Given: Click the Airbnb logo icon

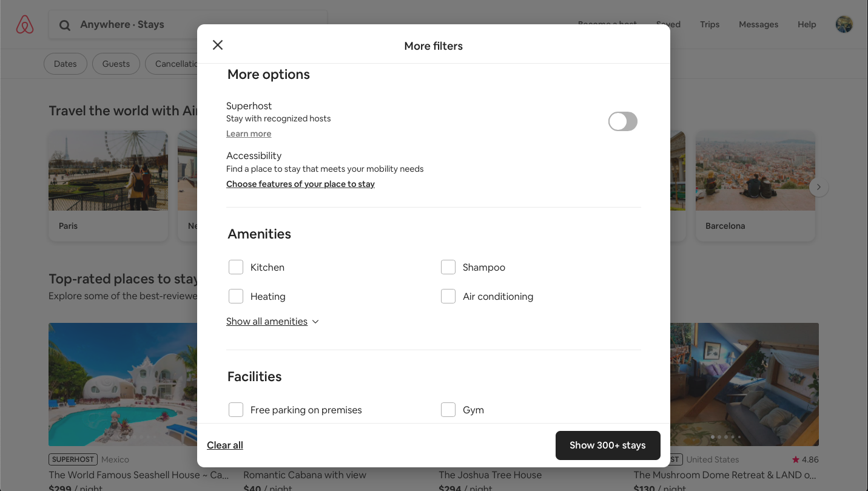Looking at the screenshot, I should coord(24,24).
